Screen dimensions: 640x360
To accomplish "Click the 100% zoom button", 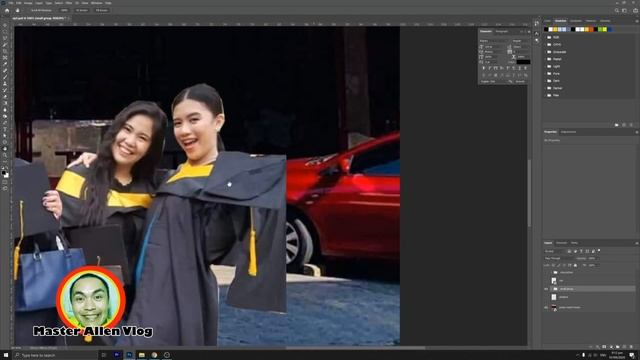I will (x=64, y=10).
